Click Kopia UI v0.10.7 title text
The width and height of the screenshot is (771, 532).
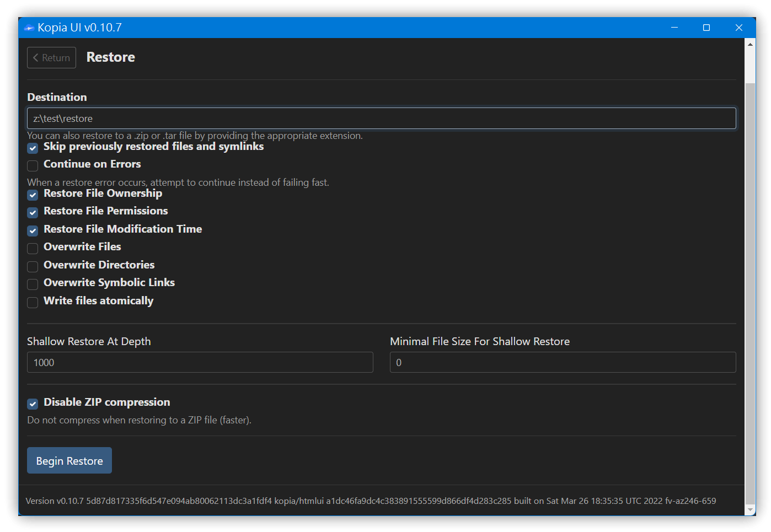79,28
